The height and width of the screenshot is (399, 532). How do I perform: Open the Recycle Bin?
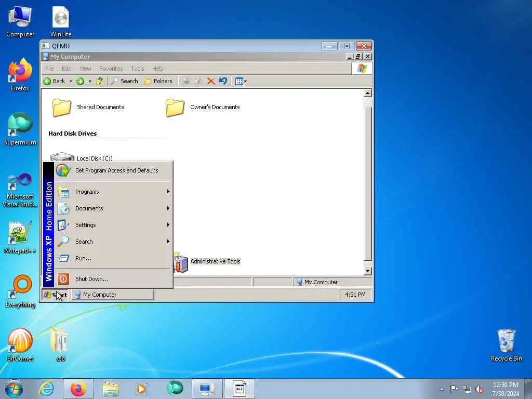coord(506,345)
